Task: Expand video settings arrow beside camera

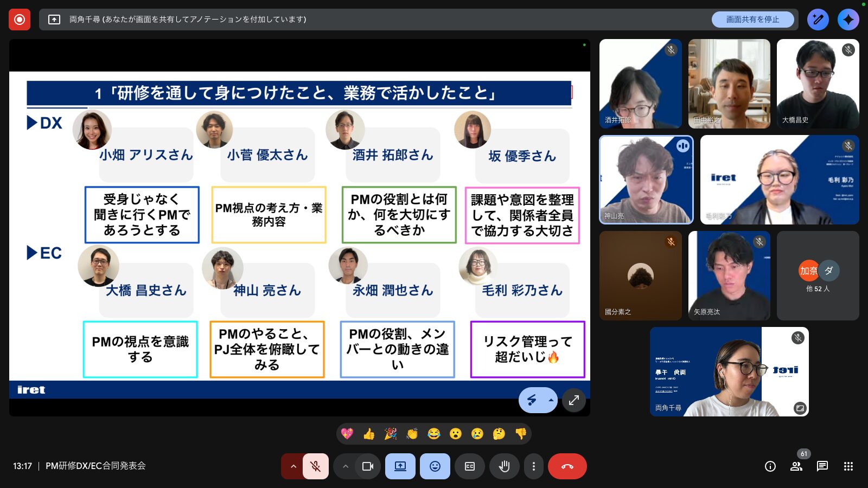Action: point(346,466)
